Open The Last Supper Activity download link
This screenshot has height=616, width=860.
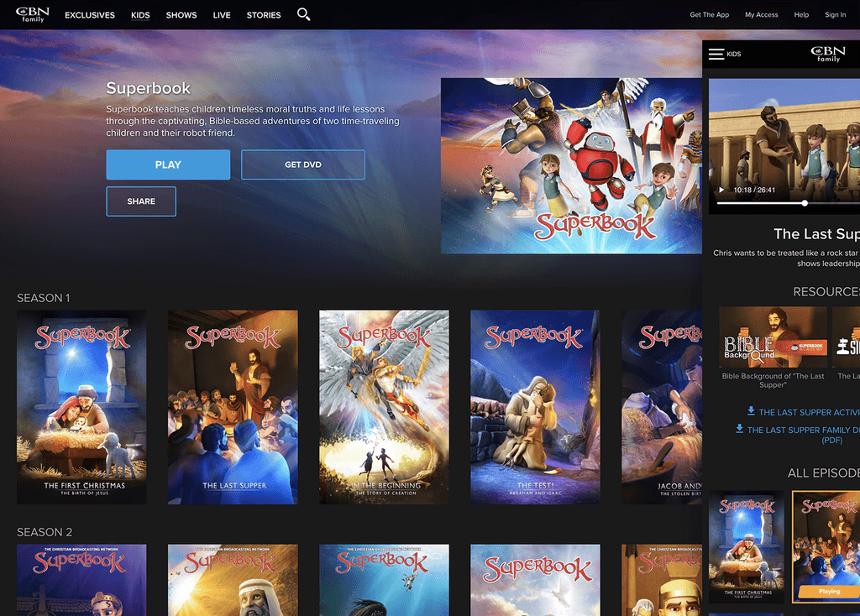pos(809,412)
